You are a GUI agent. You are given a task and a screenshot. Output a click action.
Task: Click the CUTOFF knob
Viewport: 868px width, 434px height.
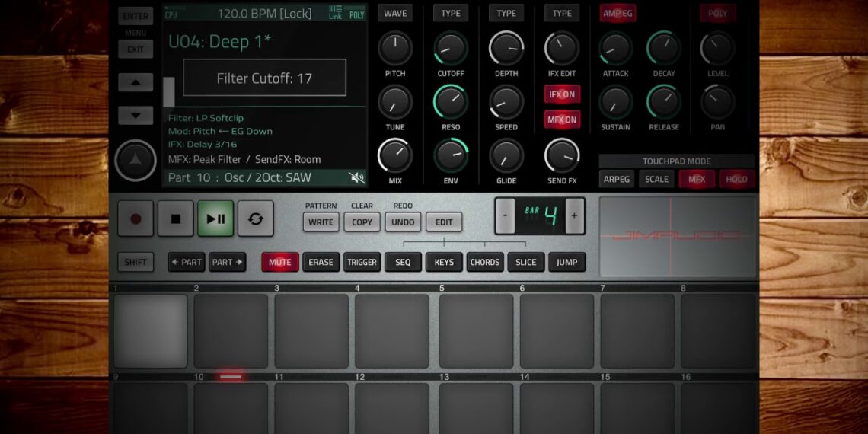pyautogui.click(x=451, y=49)
